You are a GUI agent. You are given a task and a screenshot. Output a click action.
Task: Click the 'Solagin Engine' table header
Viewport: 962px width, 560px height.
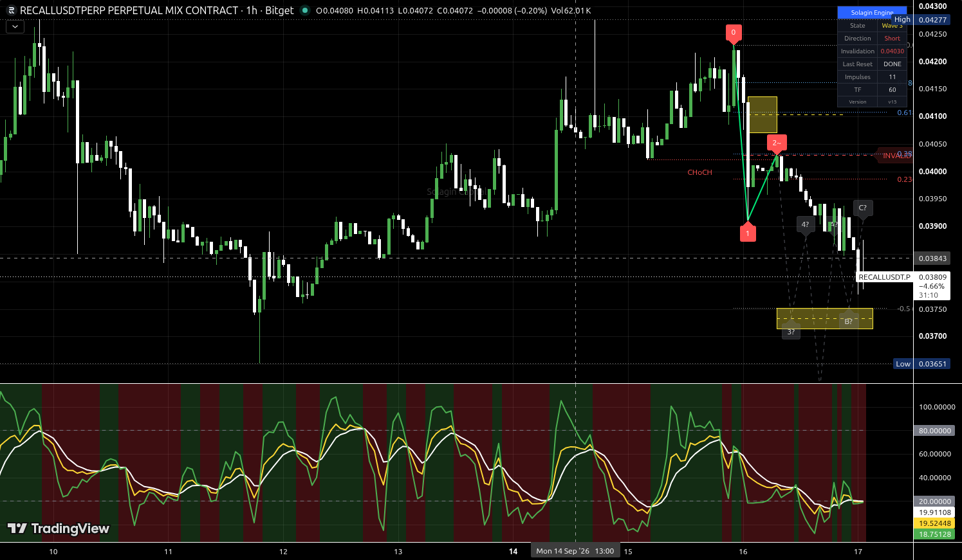(872, 12)
